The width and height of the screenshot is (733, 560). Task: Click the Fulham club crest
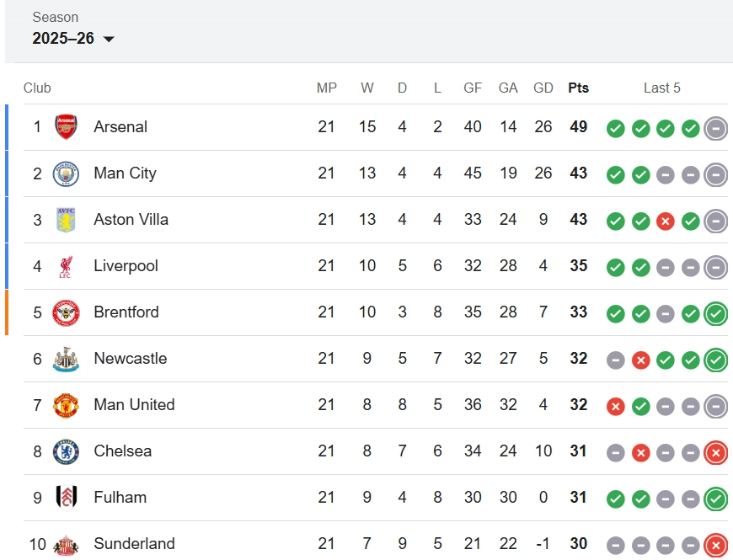pos(66,498)
